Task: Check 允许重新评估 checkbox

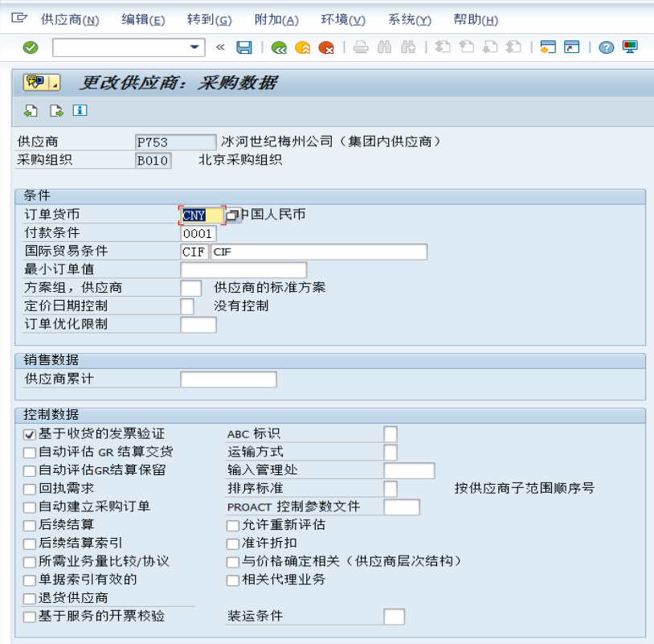Action: [x=232, y=526]
